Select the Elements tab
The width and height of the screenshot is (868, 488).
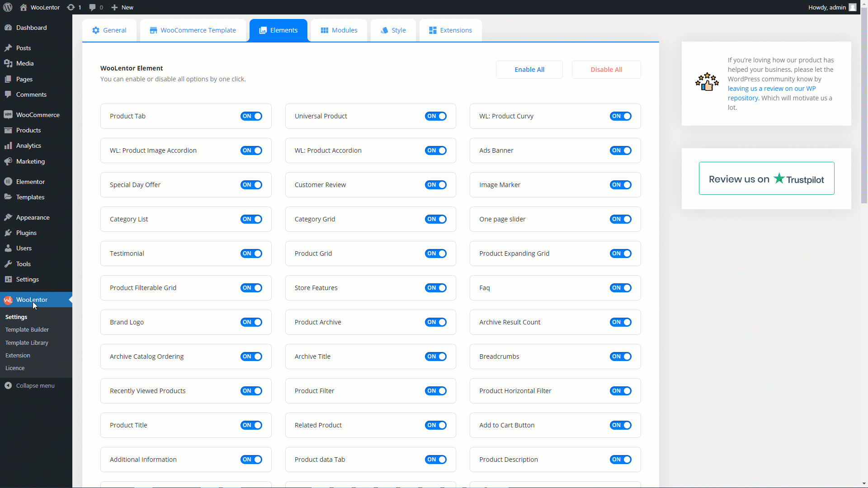click(278, 30)
